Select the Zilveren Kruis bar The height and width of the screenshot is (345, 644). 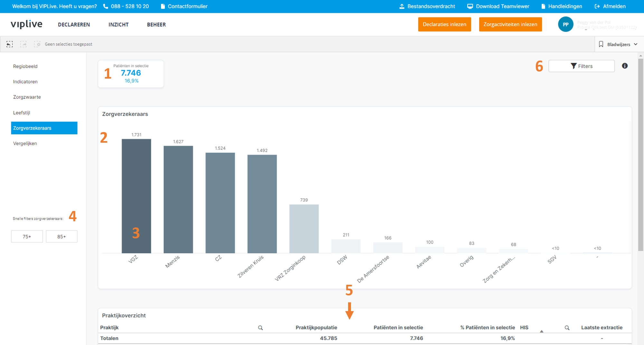pos(262,204)
